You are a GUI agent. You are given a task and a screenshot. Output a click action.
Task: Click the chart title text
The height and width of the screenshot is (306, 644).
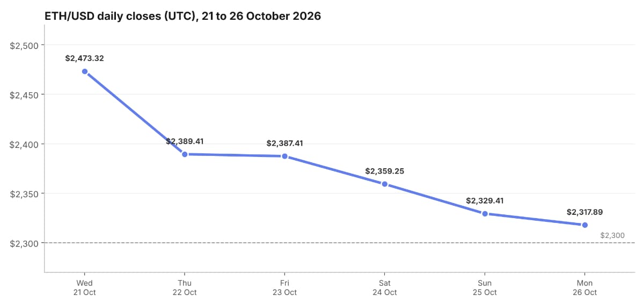[182, 16]
